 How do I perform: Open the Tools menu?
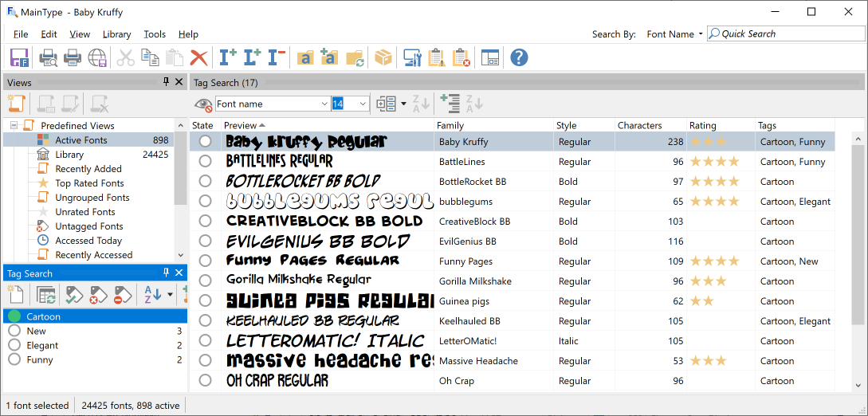coord(155,33)
